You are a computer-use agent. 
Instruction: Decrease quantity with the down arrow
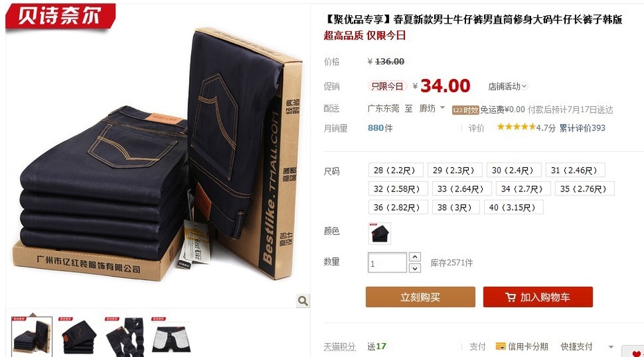415,268
